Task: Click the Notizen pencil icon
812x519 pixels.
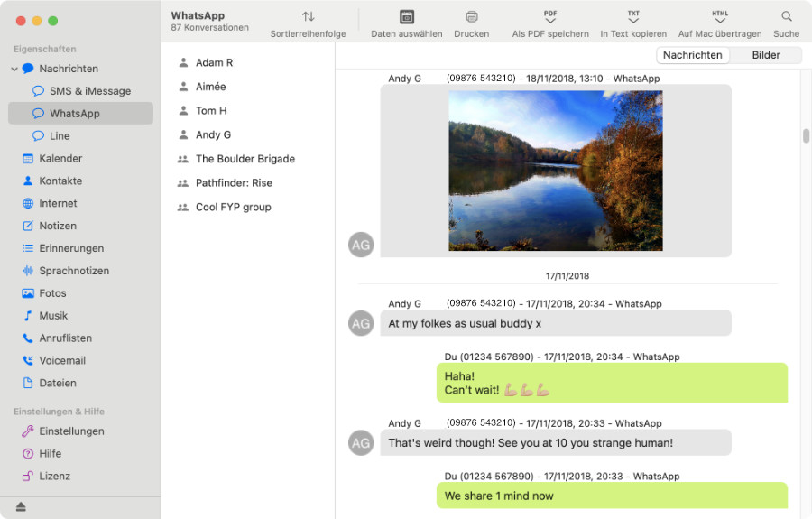Action: (28, 226)
